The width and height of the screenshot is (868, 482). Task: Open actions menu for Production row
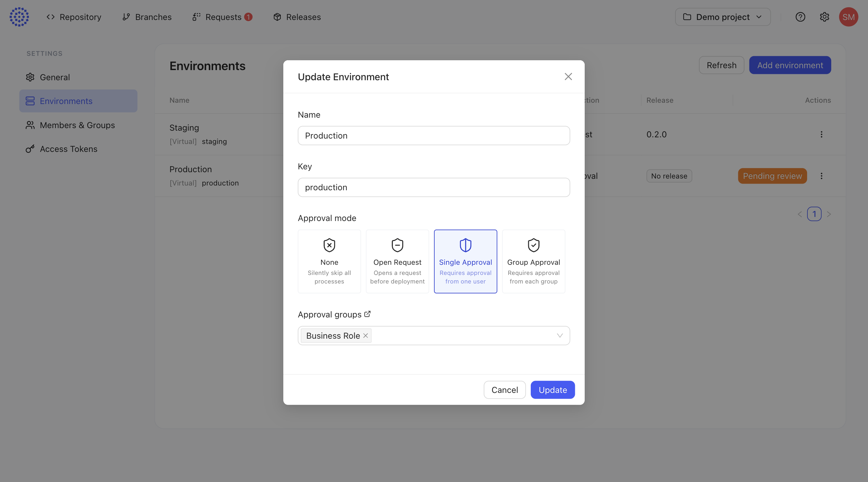click(x=821, y=176)
